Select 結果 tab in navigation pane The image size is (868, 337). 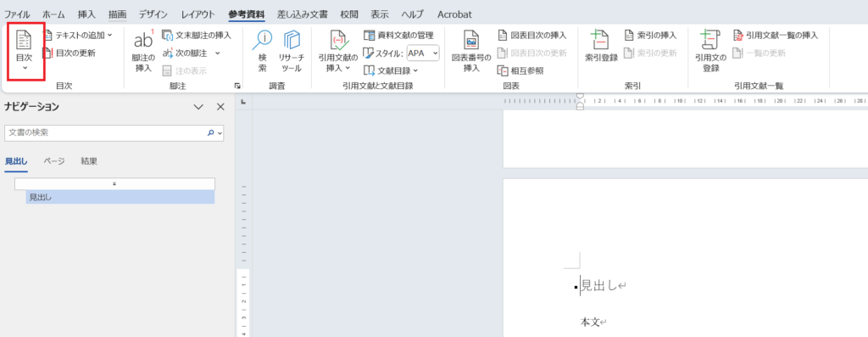pos(89,161)
